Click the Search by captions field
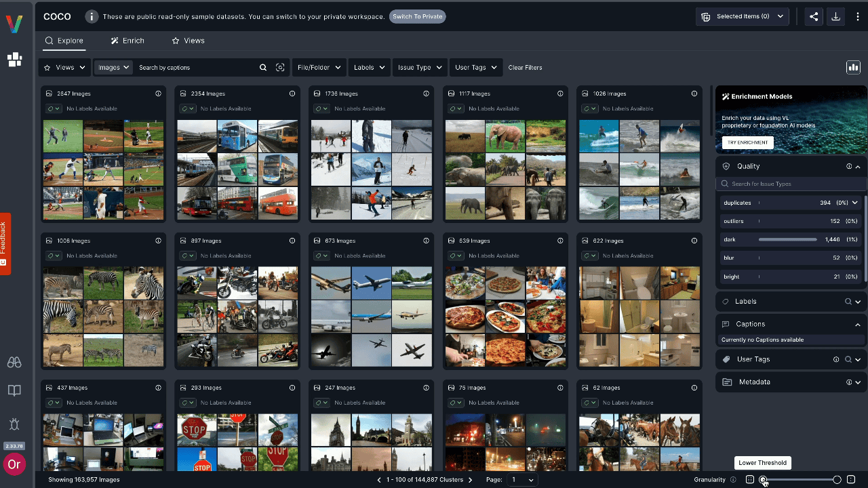This screenshot has height=488, width=868. click(197, 68)
